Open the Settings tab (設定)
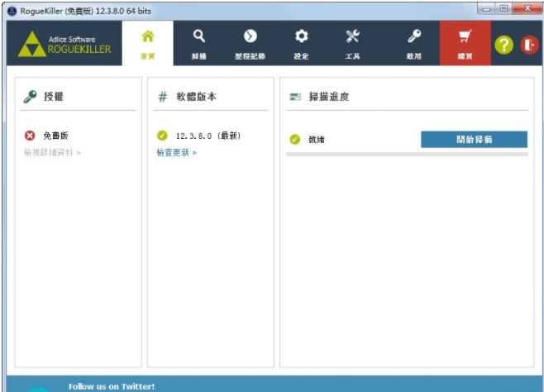 301,43
